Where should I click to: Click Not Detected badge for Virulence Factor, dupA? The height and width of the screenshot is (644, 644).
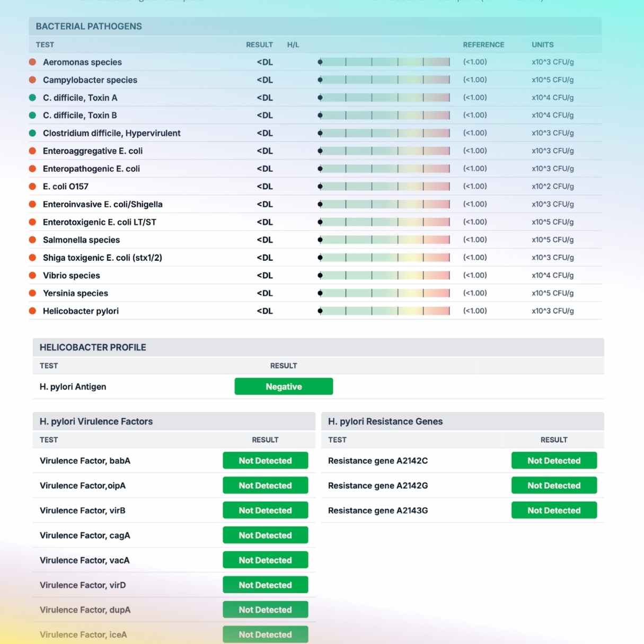coord(265,610)
